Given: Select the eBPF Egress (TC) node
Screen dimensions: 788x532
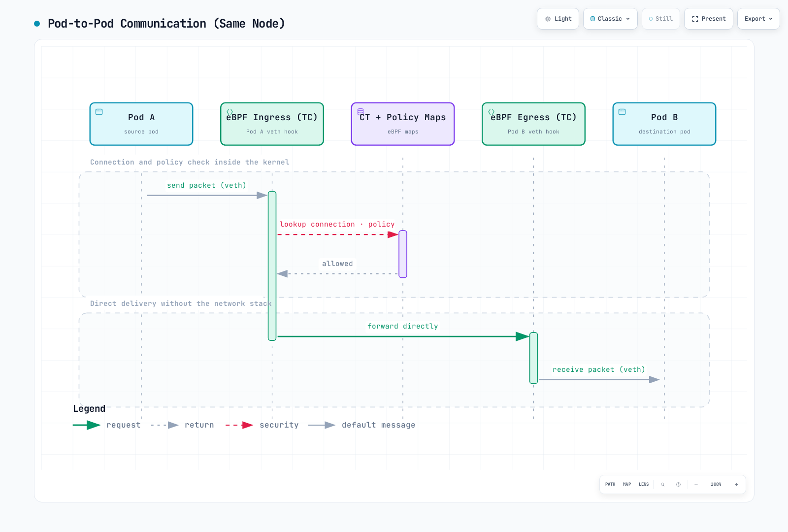Looking at the screenshot, I should click(533, 124).
